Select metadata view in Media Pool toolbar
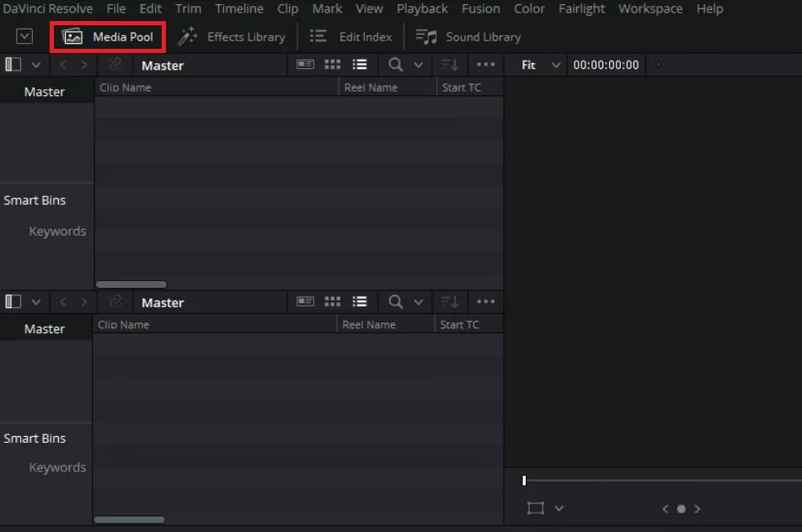 tap(305, 64)
